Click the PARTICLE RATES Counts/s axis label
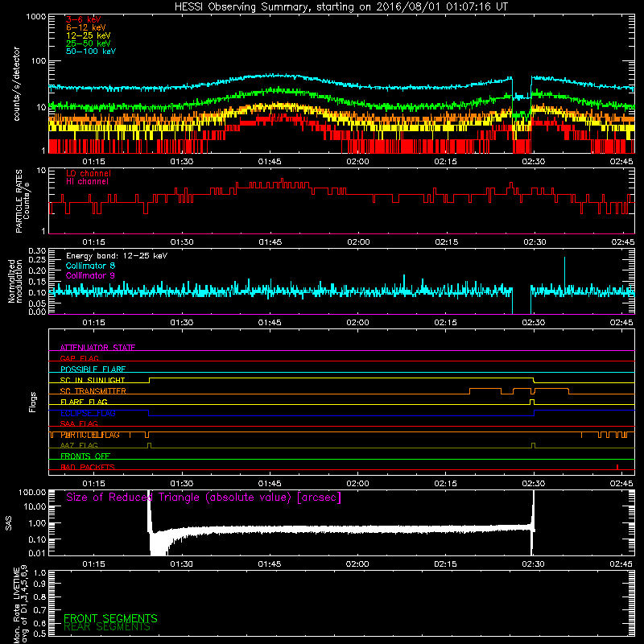Image resolution: width=644 pixels, height=644 pixels. coord(23,200)
